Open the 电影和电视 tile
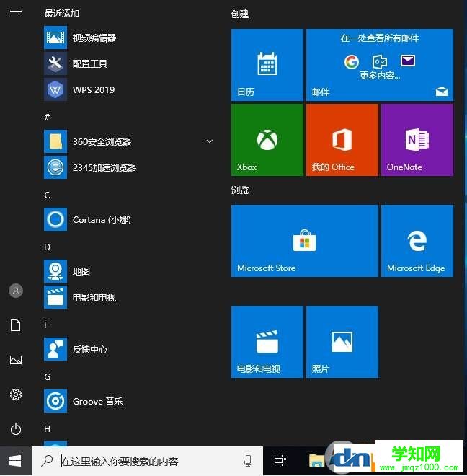 267,342
